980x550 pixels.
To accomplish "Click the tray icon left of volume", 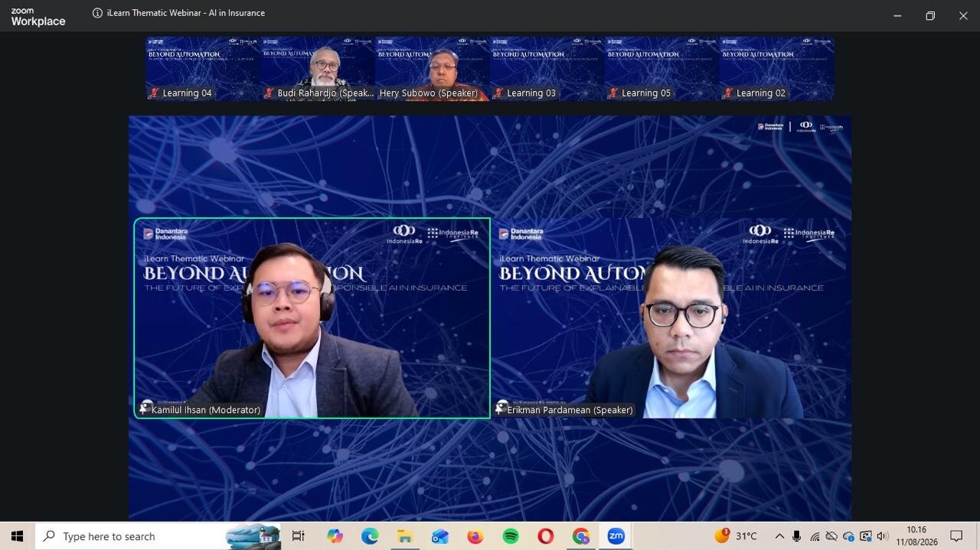I will point(866,536).
